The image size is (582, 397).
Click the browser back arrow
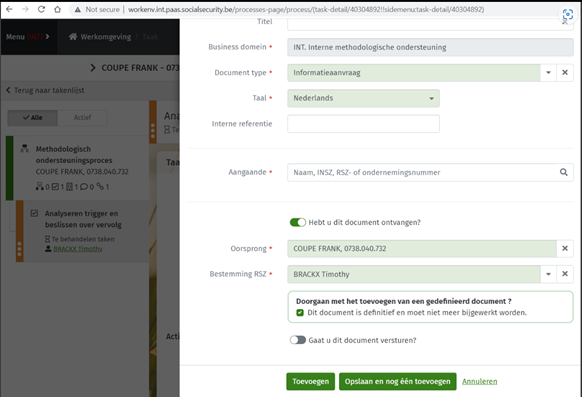(9, 9)
